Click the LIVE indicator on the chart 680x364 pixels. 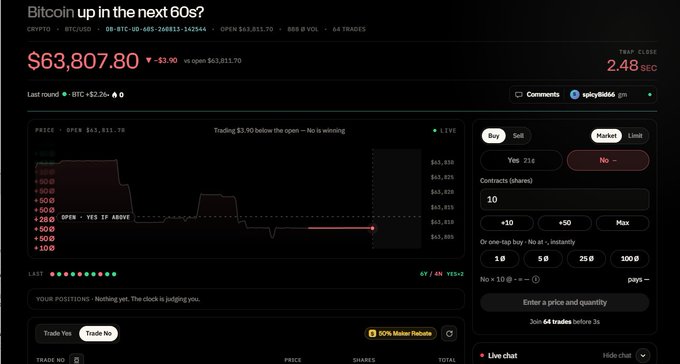(445, 131)
